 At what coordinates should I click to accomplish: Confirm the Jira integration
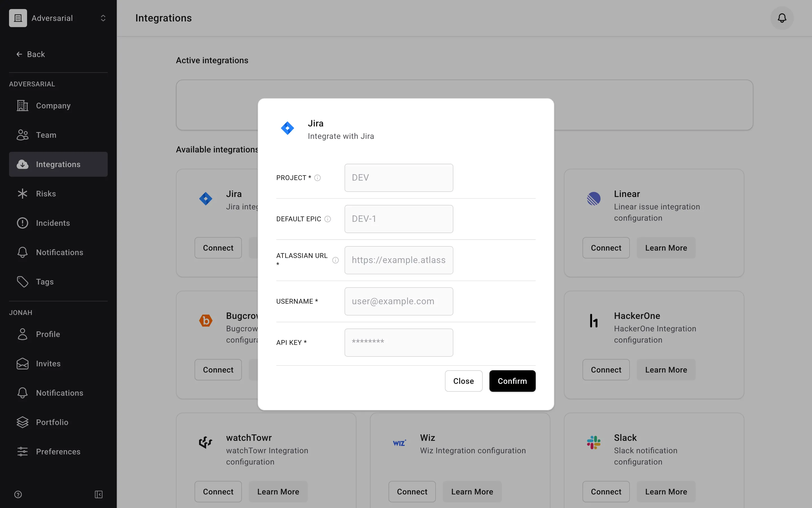pyautogui.click(x=512, y=381)
